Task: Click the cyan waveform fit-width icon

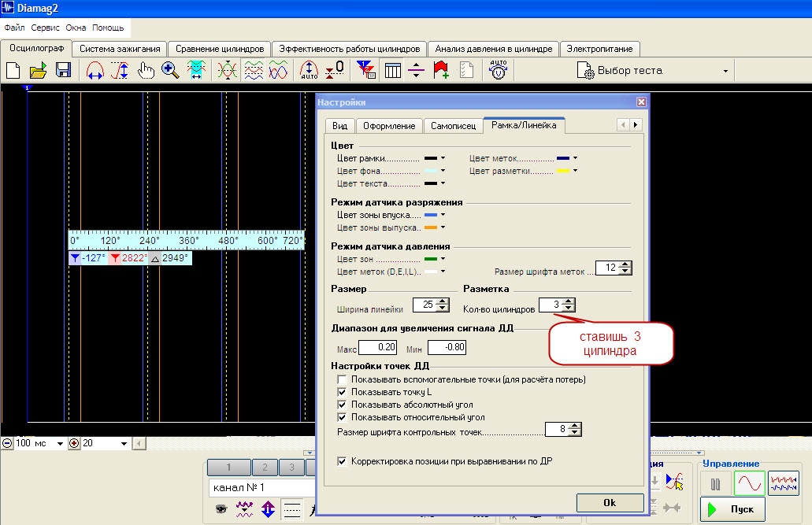Action: pyautogui.click(x=196, y=70)
